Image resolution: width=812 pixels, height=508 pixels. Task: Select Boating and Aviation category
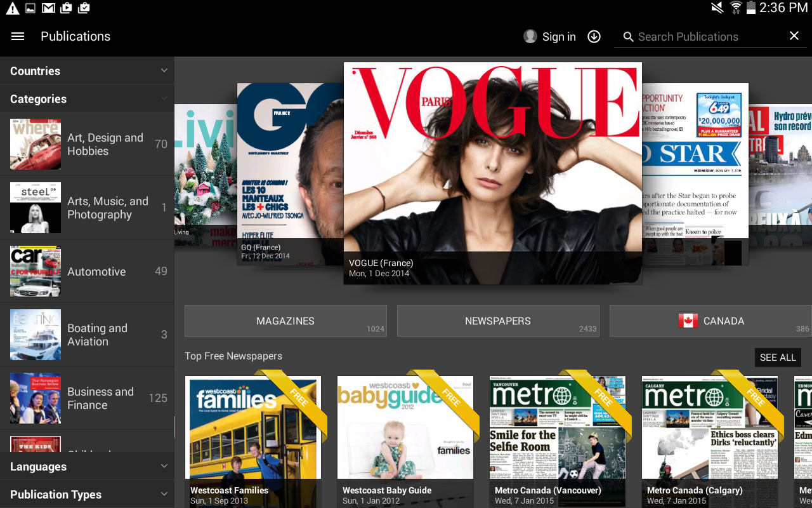87,335
